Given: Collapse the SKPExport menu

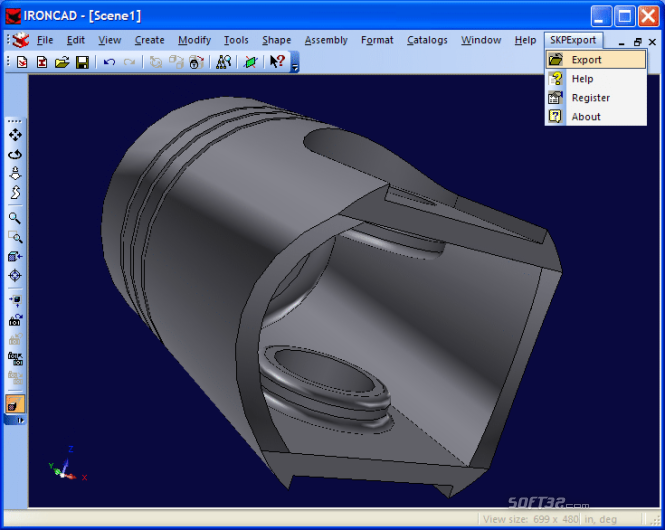Looking at the screenshot, I should (573, 40).
